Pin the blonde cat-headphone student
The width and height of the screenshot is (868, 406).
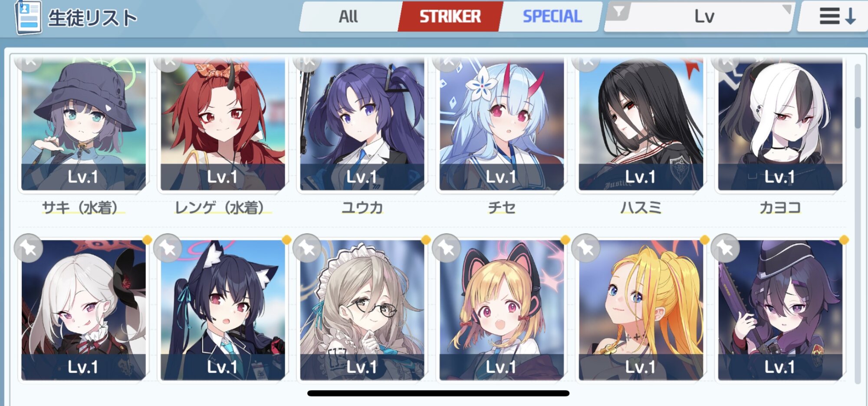point(447,248)
